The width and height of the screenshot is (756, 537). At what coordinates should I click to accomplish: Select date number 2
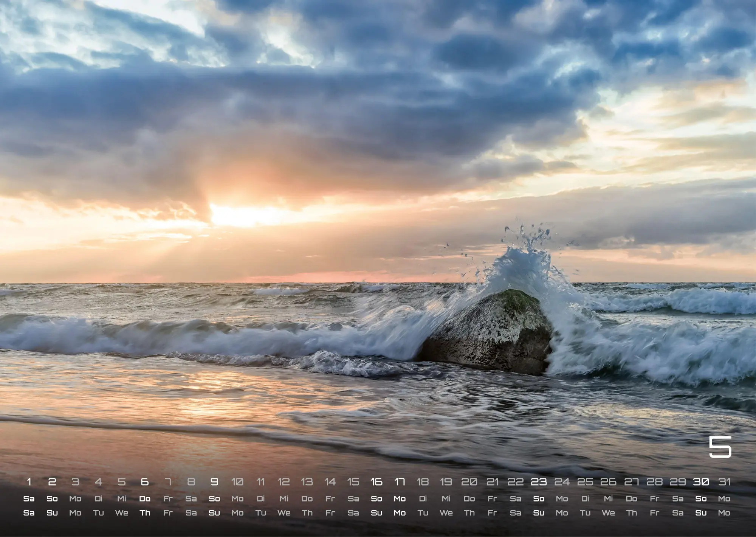[x=52, y=482]
